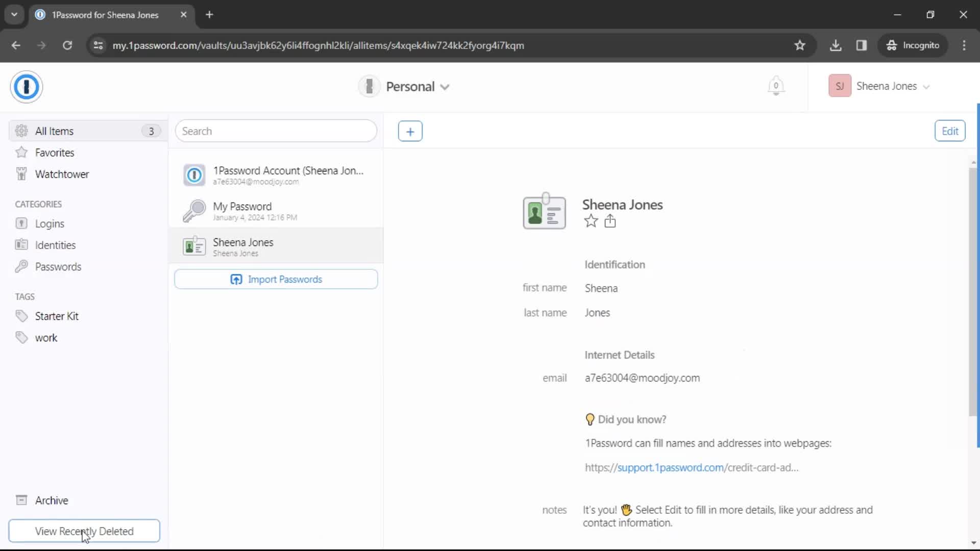Click the bell notification icon
The image size is (980, 551).
pyautogui.click(x=775, y=86)
